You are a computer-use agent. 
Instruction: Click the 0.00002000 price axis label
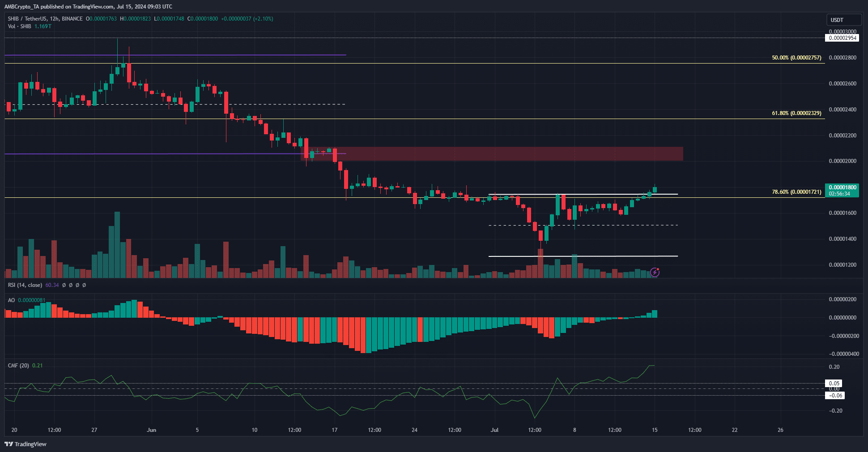pyautogui.click(x=842, y=161)
